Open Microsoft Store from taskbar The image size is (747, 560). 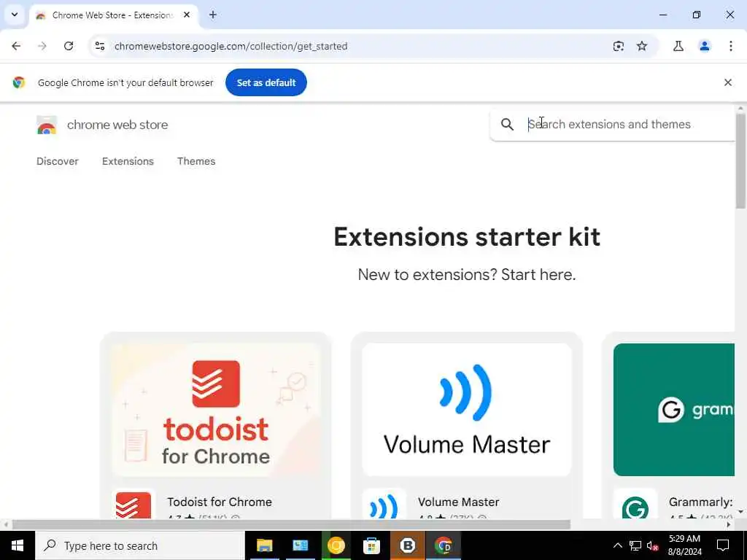click(x=371, y=545)
